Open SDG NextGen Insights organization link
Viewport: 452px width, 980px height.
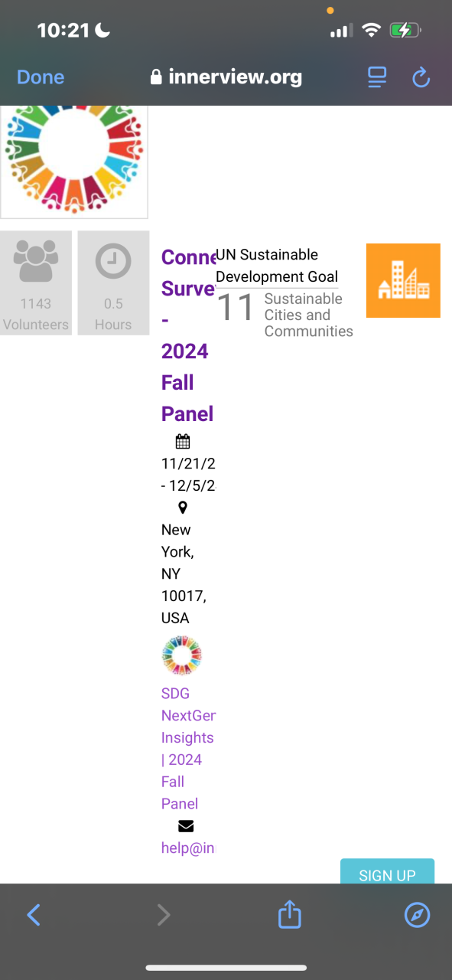(x=188, y=749)
